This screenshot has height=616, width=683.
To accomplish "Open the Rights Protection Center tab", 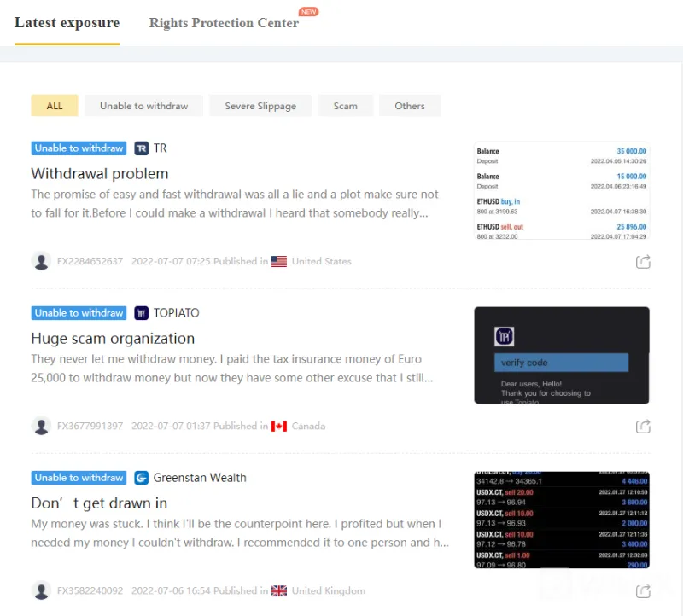I will [x=224, y=23].
